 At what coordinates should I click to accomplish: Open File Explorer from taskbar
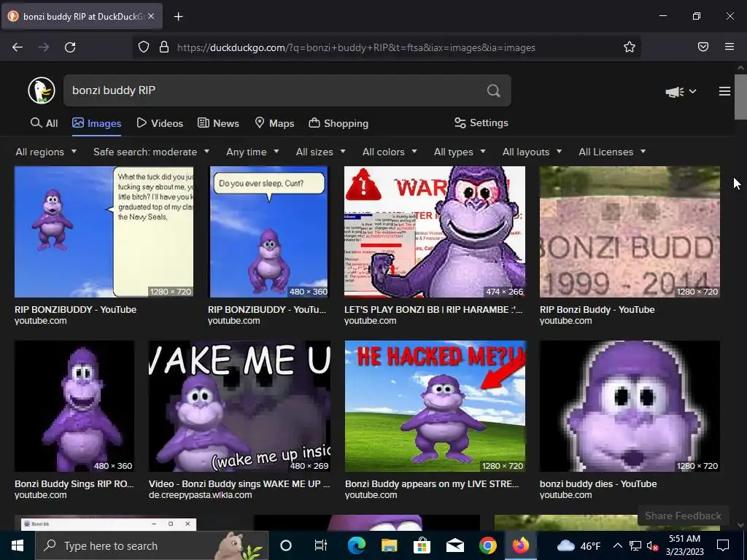(389, 545)
